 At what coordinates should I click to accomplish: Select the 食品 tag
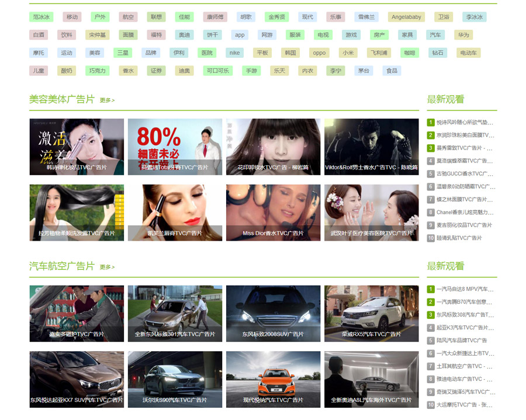(392, 71)
